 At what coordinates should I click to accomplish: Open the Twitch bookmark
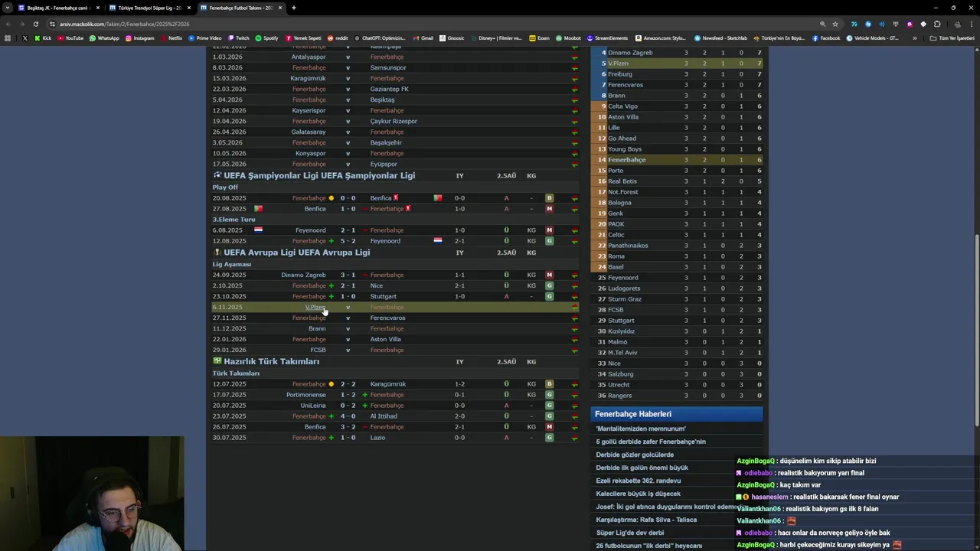point(238,38)
